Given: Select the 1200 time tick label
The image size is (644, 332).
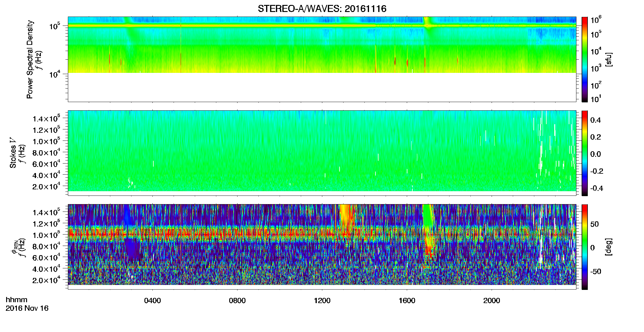Looking at the screenshot, I should (322, 301).
